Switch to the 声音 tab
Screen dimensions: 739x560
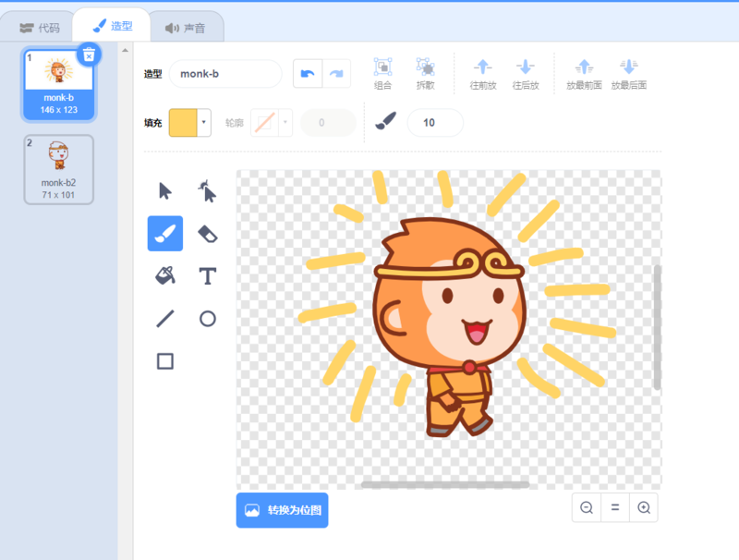pyautogui.click(x=186, y=28)
